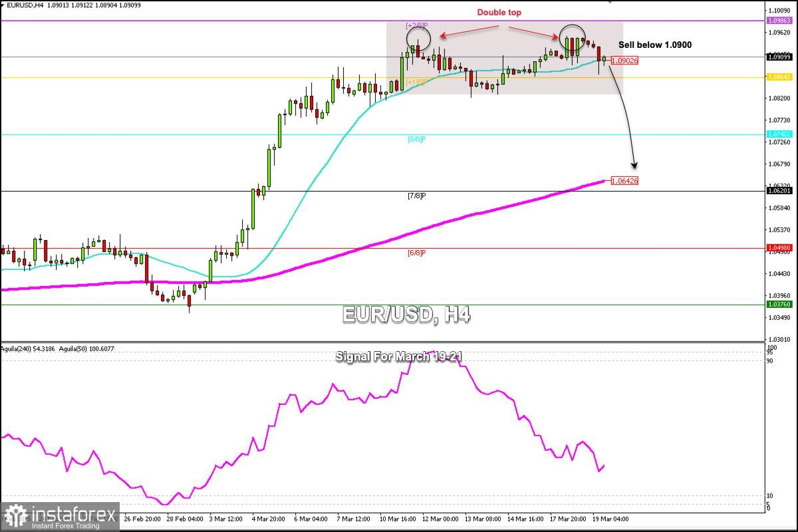The width and height of the screenshot is (798, 532).
Task: Click the red 1.04980 price level label
Action: (778, 248)
